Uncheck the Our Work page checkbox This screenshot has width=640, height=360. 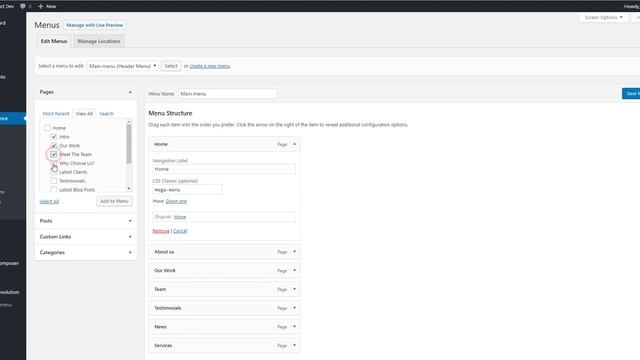click(54, 145)
